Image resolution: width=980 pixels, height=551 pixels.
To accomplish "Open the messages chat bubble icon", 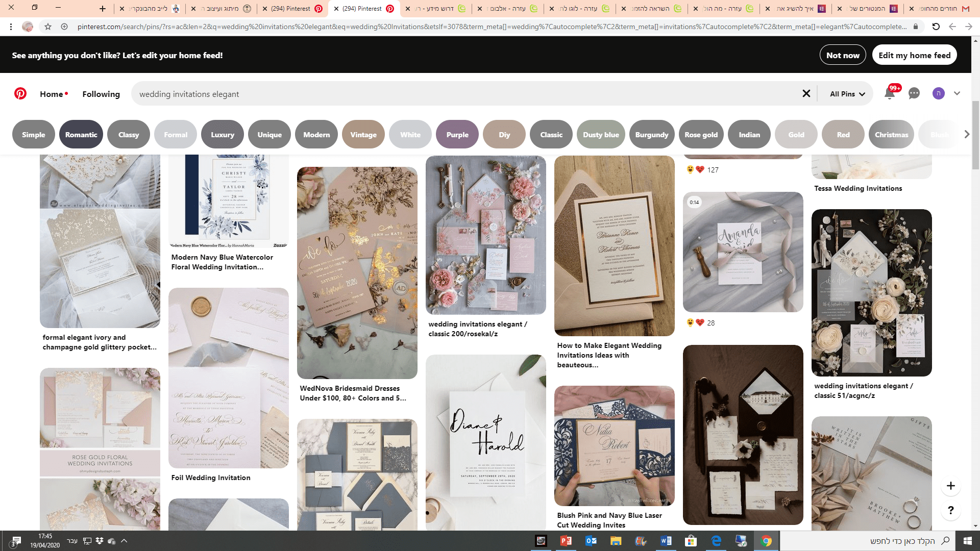I will click(914, 94).
